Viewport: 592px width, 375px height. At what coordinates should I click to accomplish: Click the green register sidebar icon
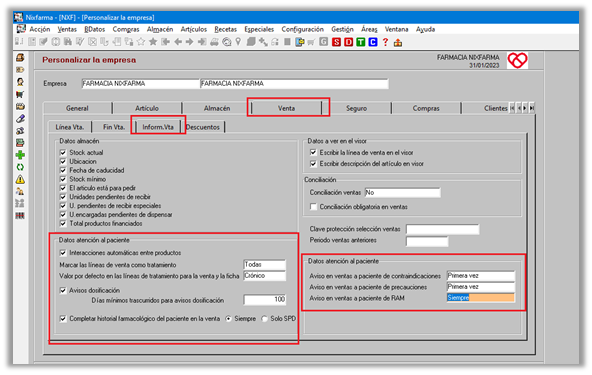[x=20, y=143]
